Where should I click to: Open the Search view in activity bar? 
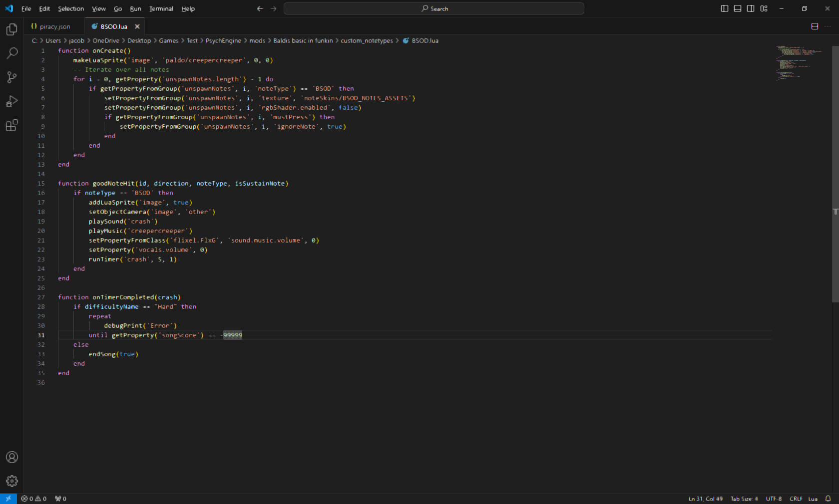(x=12, y=53)
